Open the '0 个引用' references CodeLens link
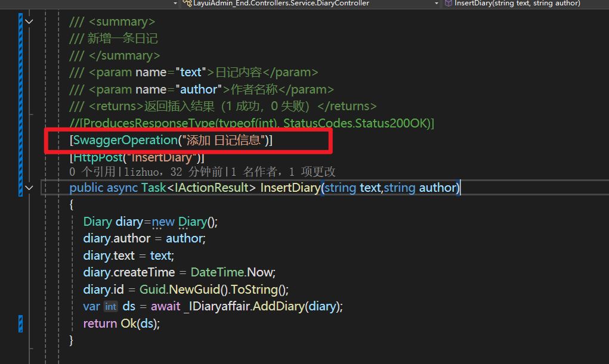609x364 pixels. click(x=92, y=172)
